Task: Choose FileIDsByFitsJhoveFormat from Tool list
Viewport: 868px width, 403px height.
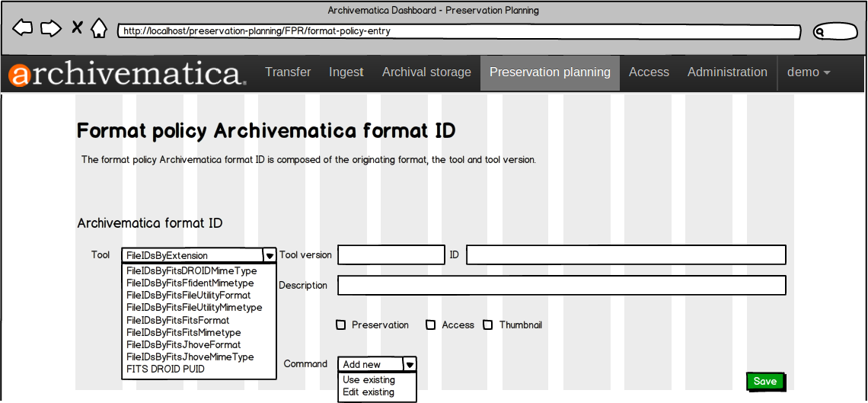Action: coord(183,345)
